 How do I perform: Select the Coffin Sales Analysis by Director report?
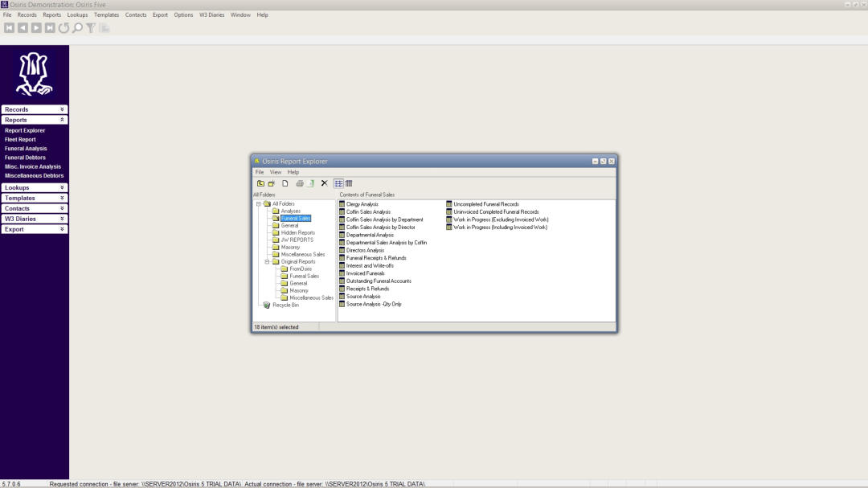coord(380,228)
